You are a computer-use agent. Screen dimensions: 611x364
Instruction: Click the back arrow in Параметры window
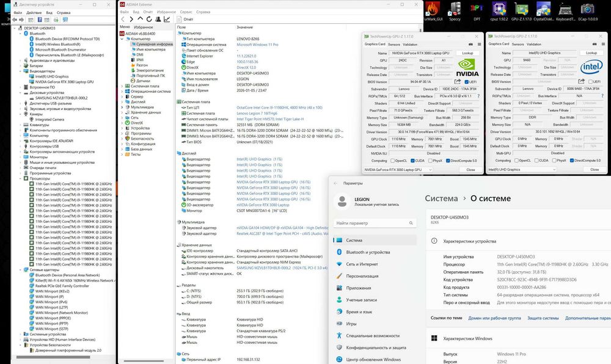pos(335,183)
